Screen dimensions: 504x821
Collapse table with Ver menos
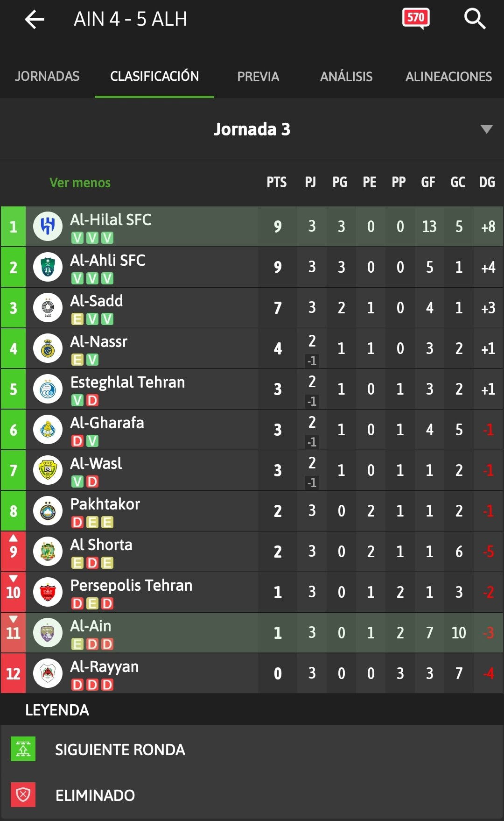coord(80,183)
